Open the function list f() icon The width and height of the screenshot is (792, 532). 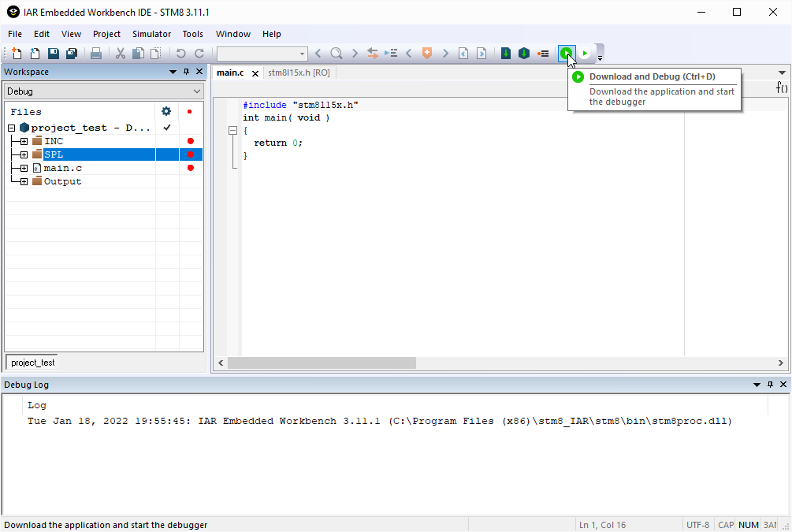(x=782, y=87)
